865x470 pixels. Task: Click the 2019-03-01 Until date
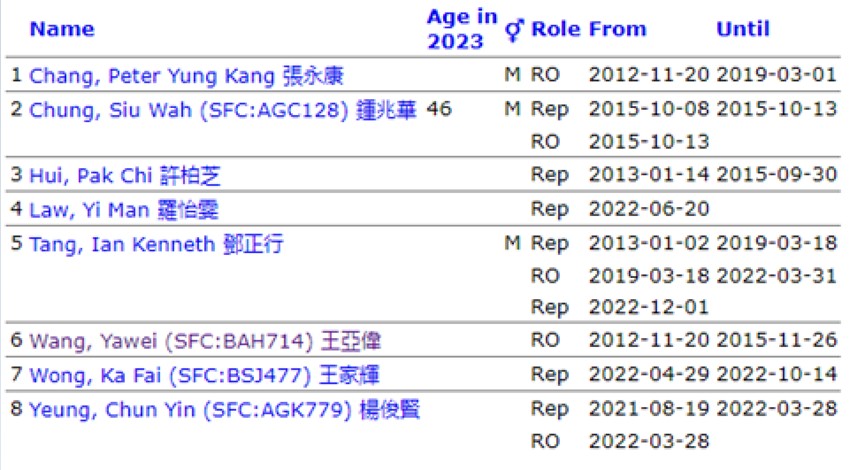tap(777, 76)
